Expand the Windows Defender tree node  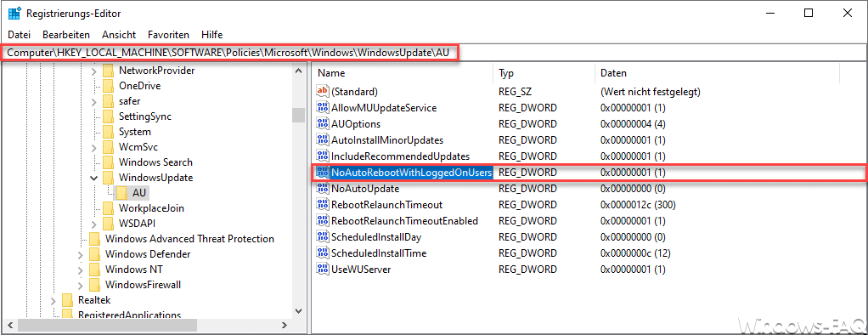[x=81, y=254]
